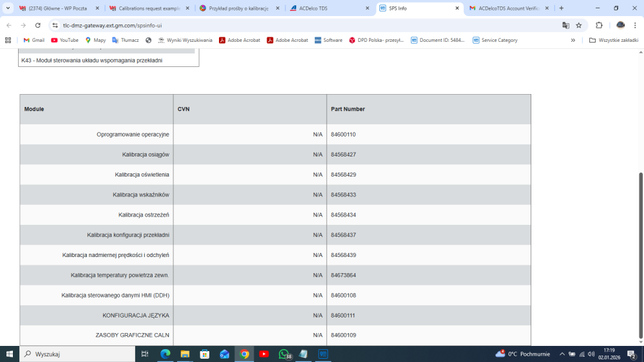Open Microsoft Store from taskbar
This screenshot has height=362, width=644.
coord(205,354)
